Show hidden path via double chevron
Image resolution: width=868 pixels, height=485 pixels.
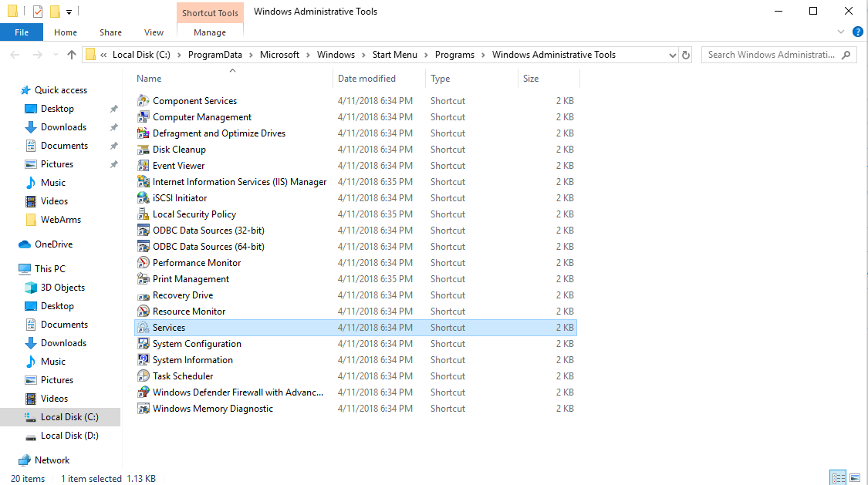[103, 55]
